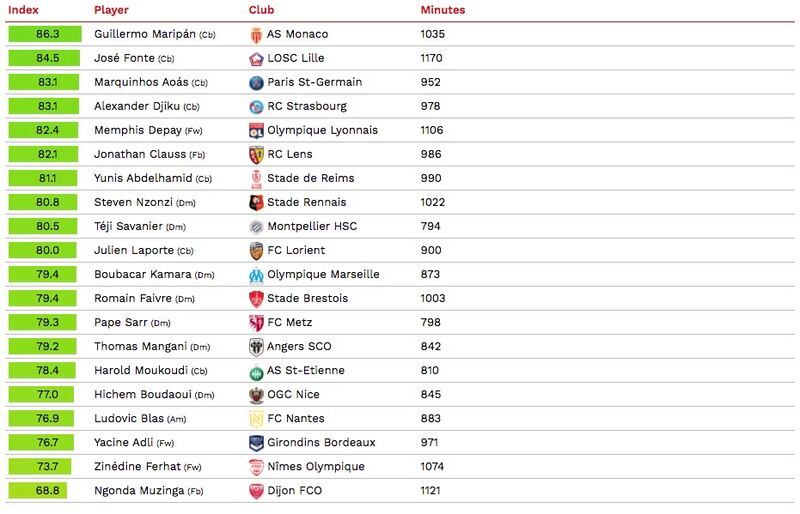Click the Stade Rennais crest icon
This screenshot has height=514, width=800.
click(x=256, y=203)
